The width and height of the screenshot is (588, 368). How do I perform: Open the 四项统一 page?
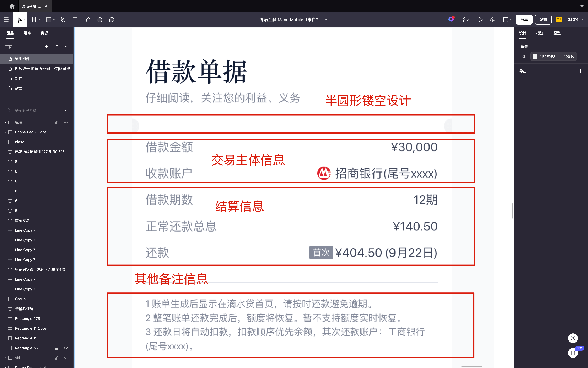[37, 69]
